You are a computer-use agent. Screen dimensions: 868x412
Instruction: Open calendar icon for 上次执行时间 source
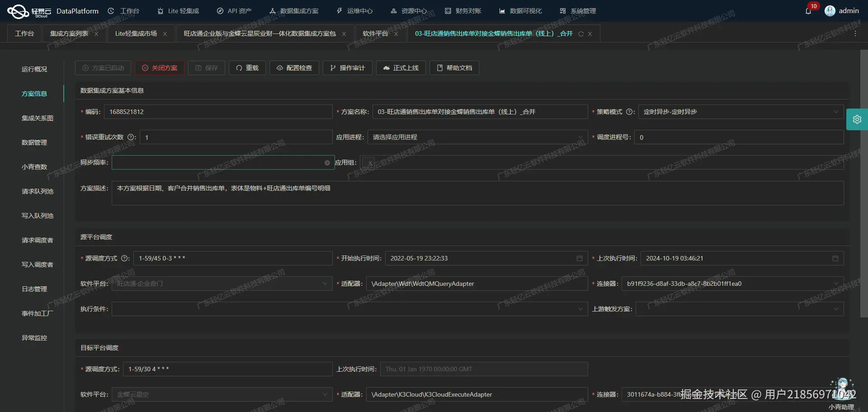(835, 258)
